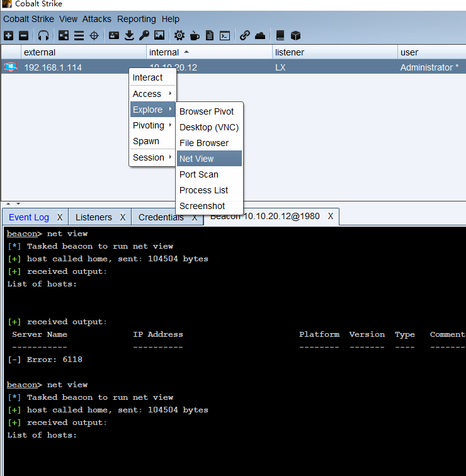This screenshot has width=466, height=476.
Task: Click the gear icon for Windows executable
Action: [179, 35]
